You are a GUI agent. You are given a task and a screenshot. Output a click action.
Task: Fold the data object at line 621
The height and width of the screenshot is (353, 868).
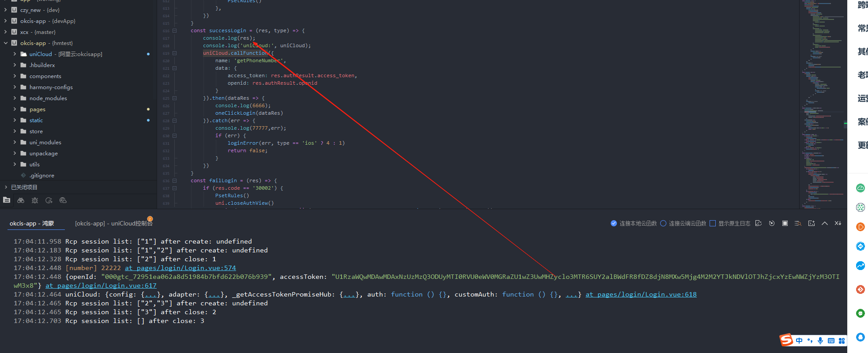[x=175, y=68]
